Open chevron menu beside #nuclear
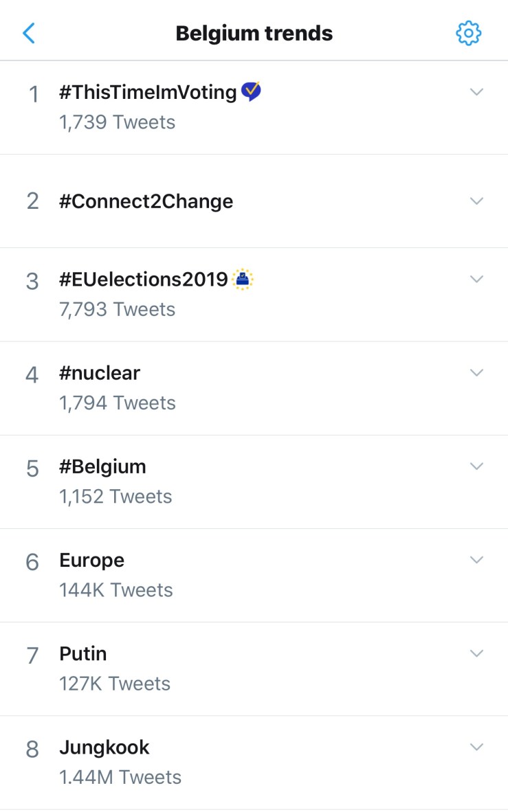 point(476,372)
